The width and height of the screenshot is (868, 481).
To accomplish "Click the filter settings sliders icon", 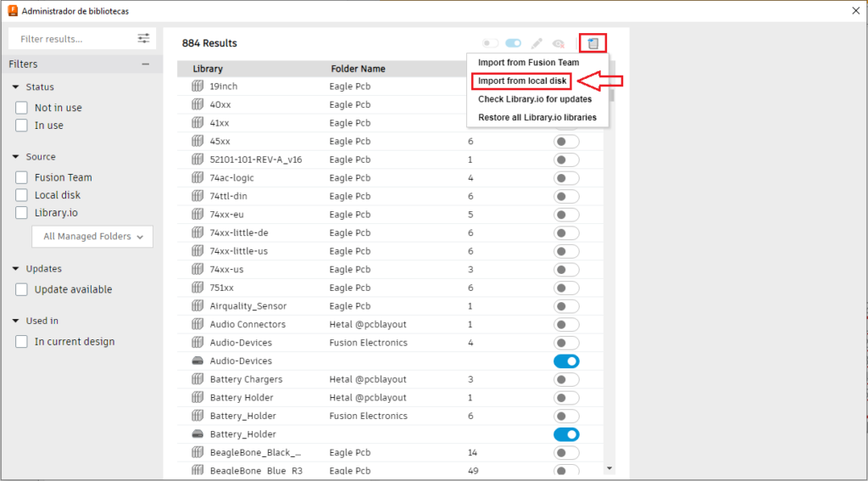I will [143, 38].
